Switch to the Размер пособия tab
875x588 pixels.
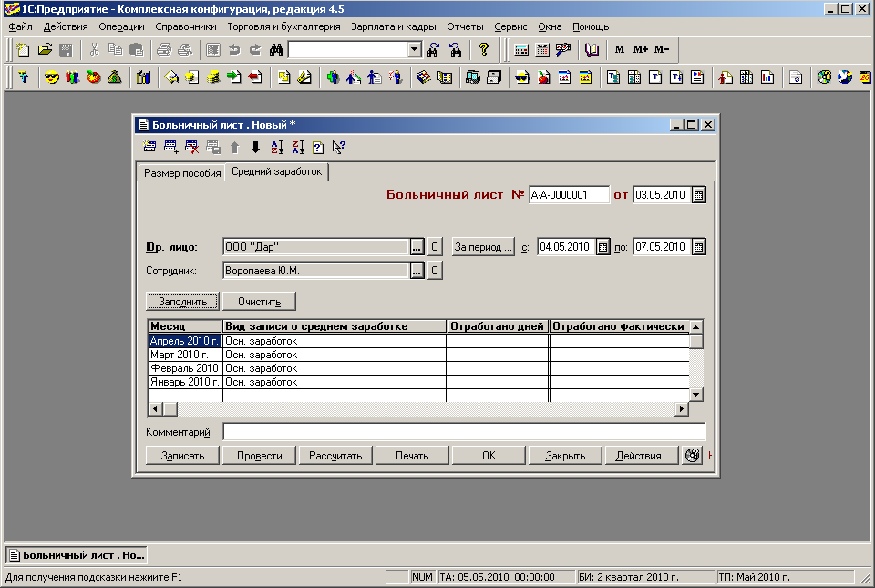182,173
